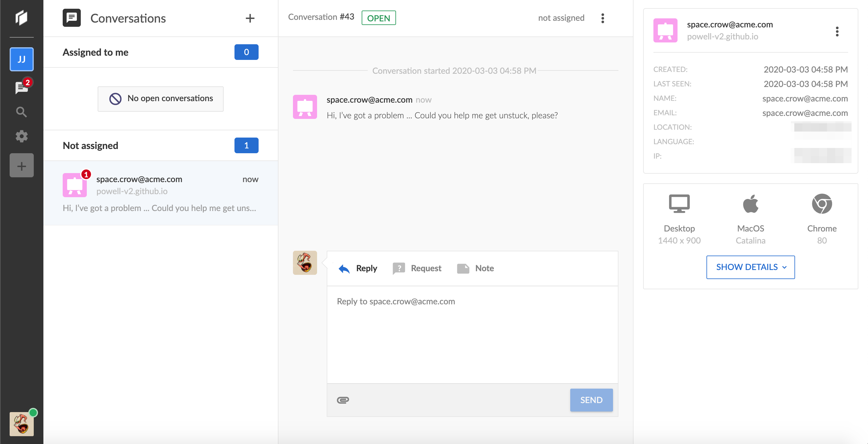Start new conversation with plus icon
Screen dimensions: 868x444
250,18
